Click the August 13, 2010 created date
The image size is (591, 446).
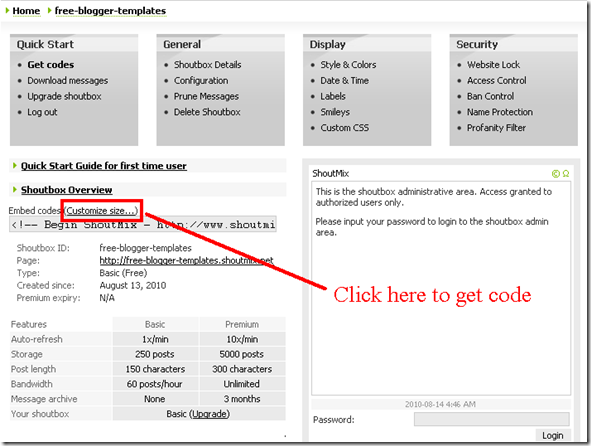click(x=133, y=285)
